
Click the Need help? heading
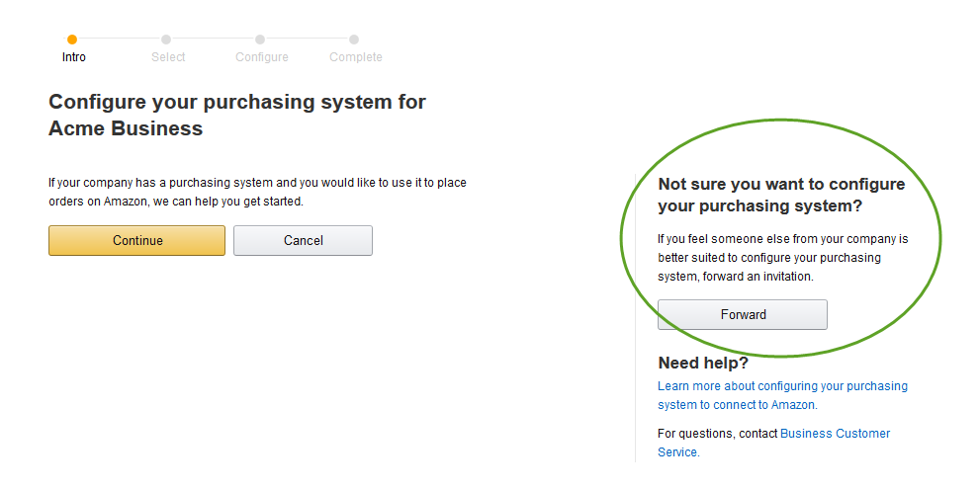(x=703, y=363)
